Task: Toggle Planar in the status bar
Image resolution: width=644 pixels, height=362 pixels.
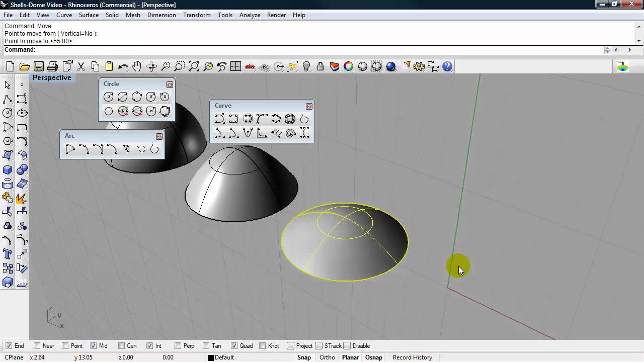Action: point(351,357)
